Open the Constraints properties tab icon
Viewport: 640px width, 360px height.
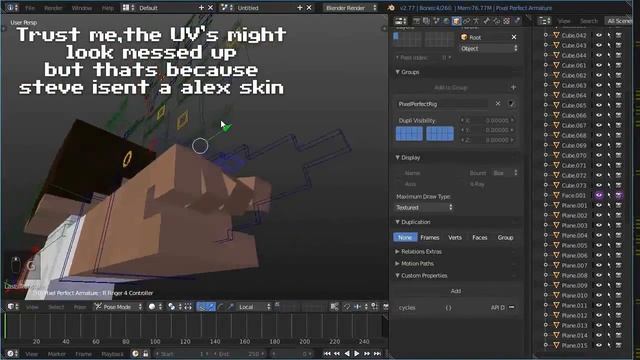[x=466, y=20]
